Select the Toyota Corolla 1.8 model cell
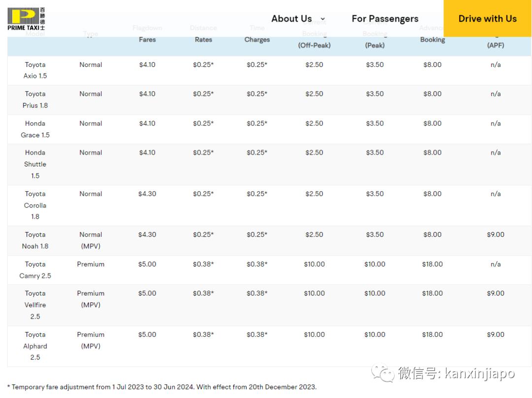532x398 pixels. [x=35, y=205]
